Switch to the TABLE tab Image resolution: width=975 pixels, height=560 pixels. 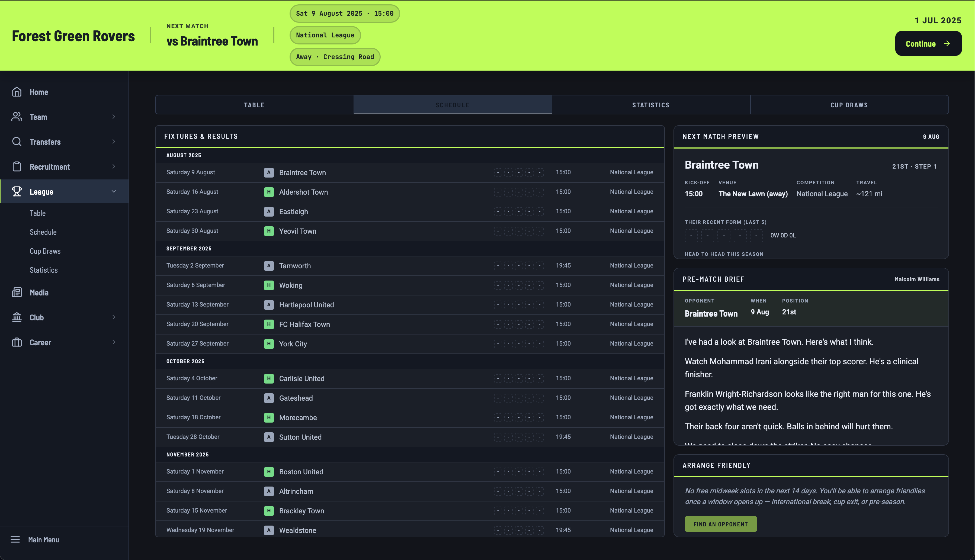254,105
